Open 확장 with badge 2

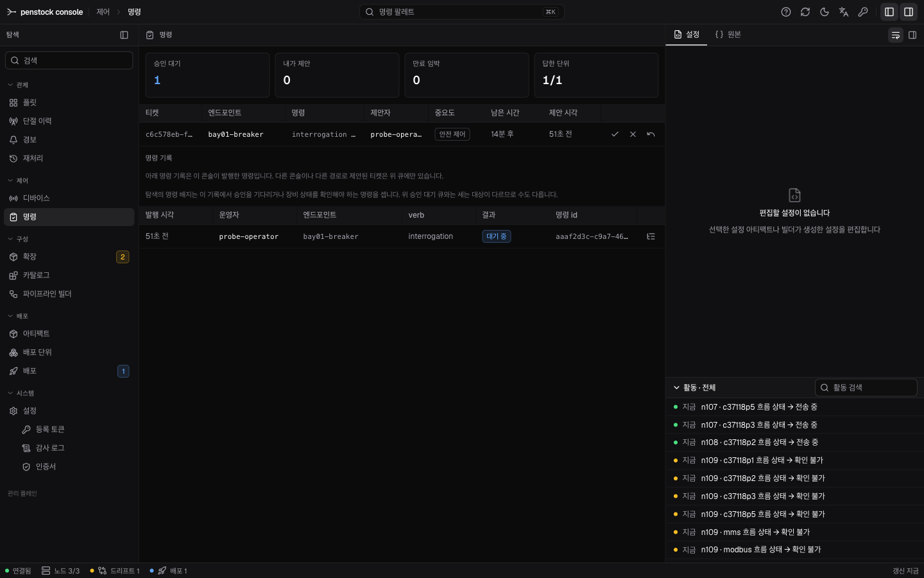(69, 257)
